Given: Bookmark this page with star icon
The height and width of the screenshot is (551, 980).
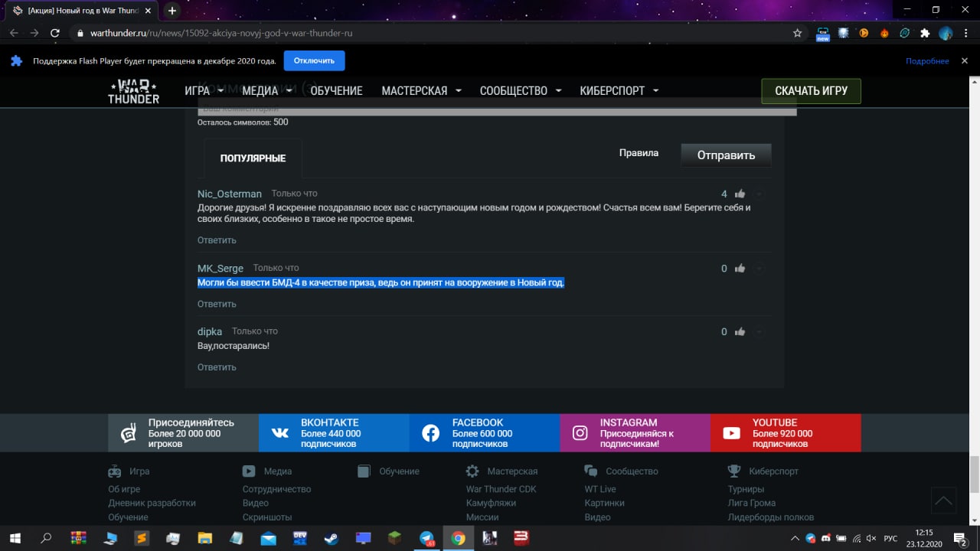Looking at the screenshot, I should pyautogui.click(x=798, y=33).
